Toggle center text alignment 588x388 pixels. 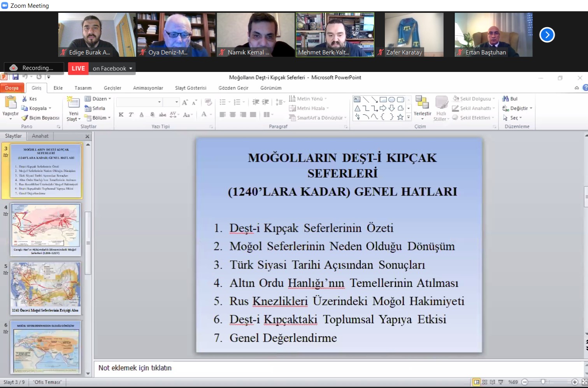pos(233,115)
